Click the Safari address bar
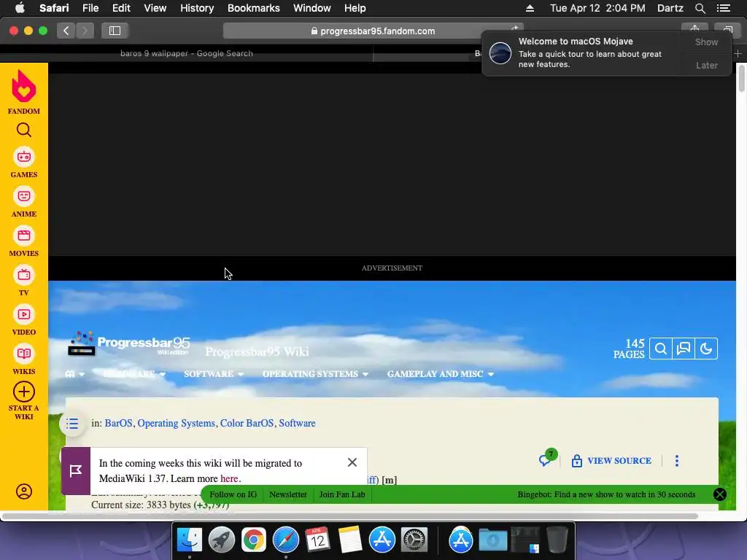 click(373, 31)
